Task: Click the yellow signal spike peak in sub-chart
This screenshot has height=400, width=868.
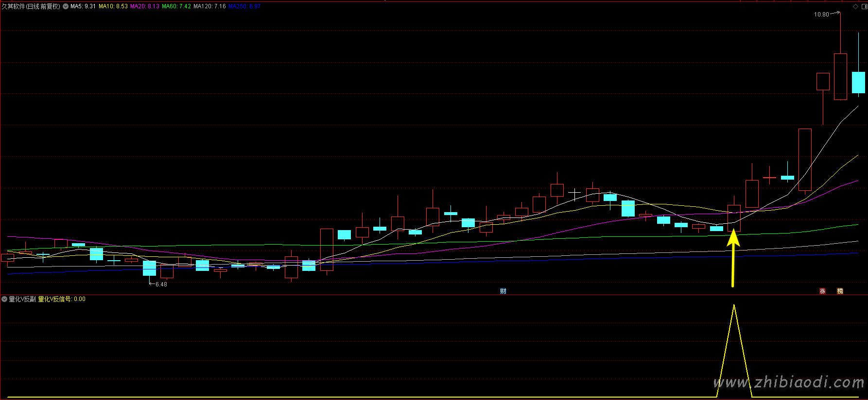Action: coord(734,306)
